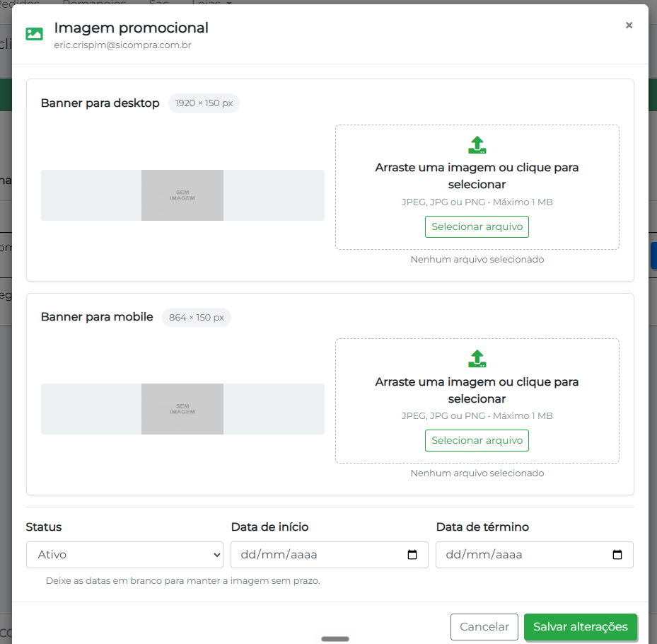Close the Imagem promocional dialog
The width and height of the screenshot is (657, 644).
[x=629, y=25]
